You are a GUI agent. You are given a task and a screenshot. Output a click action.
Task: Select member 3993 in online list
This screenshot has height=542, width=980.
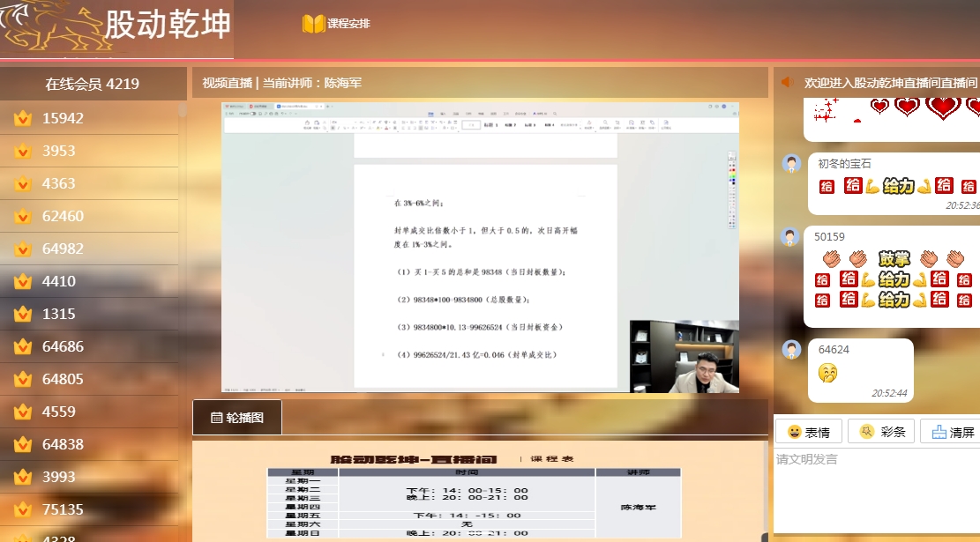89,477
